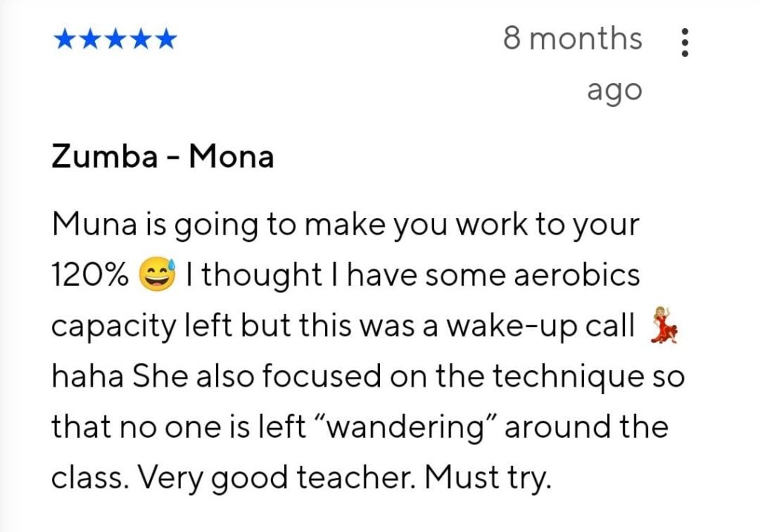
Task: Open the three-dot more options menu
Action: coord(684,44)
